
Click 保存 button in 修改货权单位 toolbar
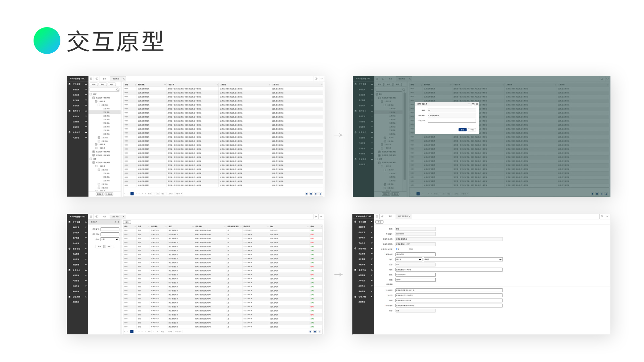pyautogui.click(x=379, y=222)
